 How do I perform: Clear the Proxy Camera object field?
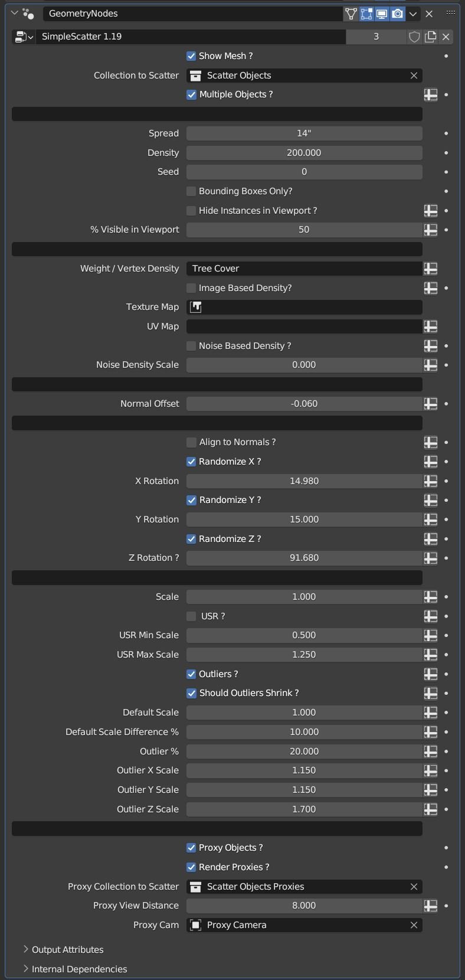point(414,925)
